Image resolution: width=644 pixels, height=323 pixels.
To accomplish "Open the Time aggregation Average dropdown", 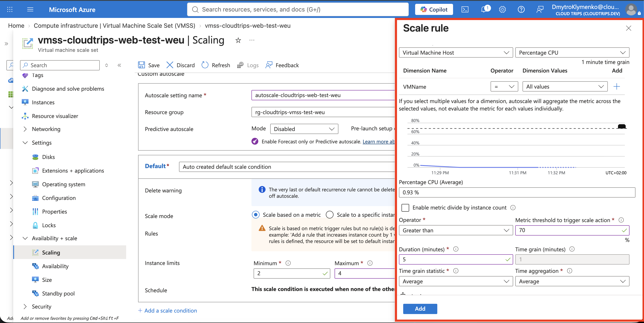I will [x=572, y=281].
